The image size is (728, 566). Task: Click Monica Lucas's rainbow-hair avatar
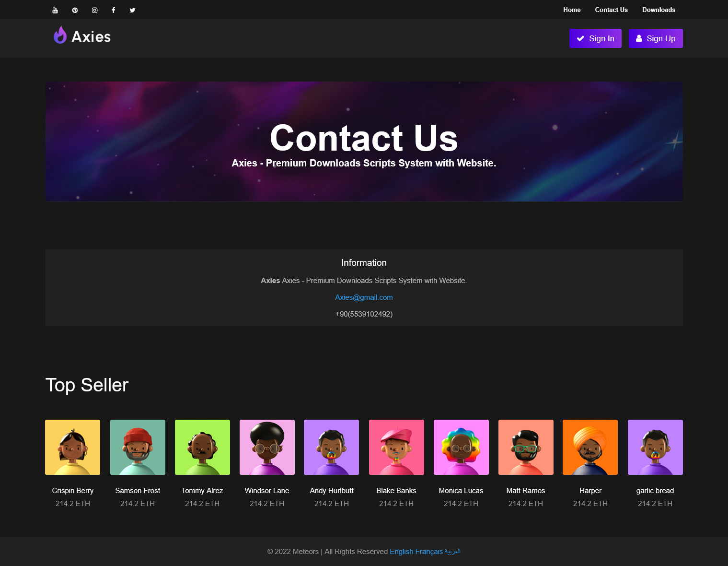(x=461, y=447)
